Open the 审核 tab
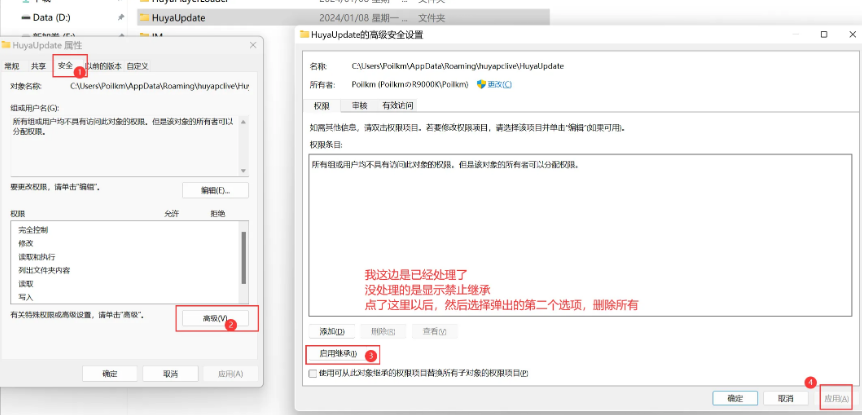The height and width of the screenshot is (415, 862). coord(359,105)
